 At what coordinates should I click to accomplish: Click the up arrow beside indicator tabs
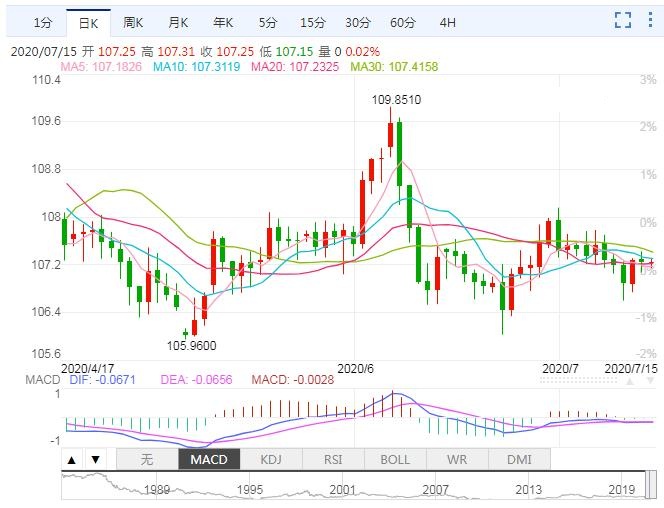click(73, 460)
